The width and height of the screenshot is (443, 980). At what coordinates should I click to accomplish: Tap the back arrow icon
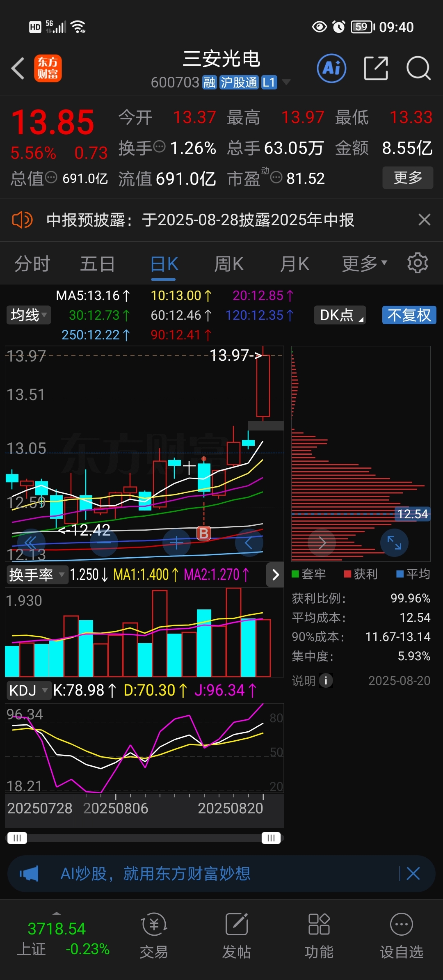pyautogui.click(x=18, y=68)
